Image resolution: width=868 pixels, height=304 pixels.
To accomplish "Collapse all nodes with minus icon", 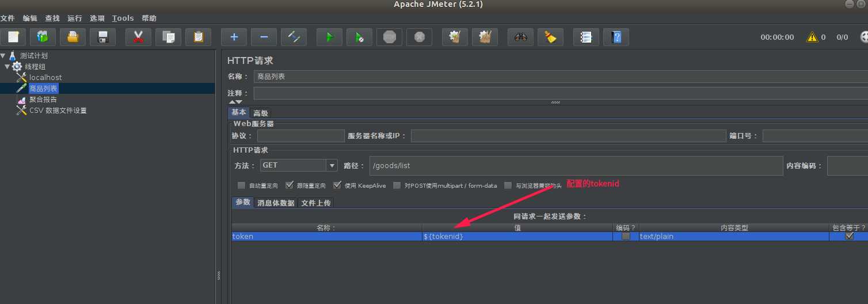I will pos(264,37).
